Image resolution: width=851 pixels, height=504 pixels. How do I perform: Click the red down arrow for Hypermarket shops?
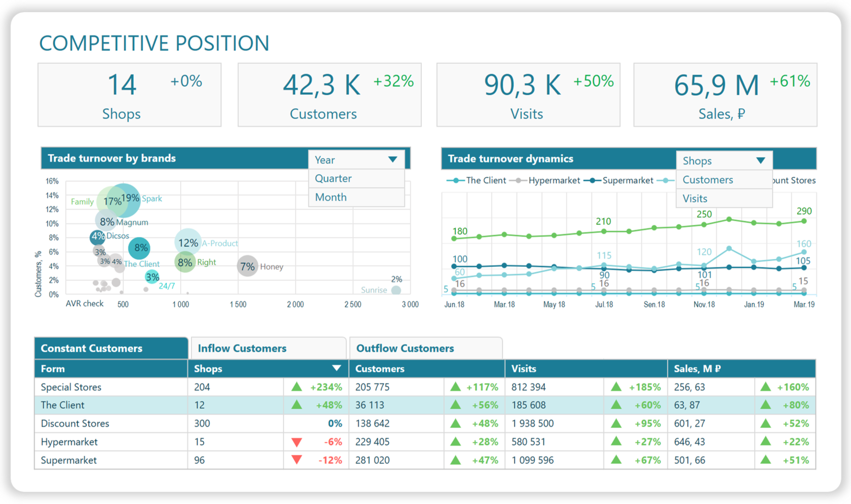[297, 441]
